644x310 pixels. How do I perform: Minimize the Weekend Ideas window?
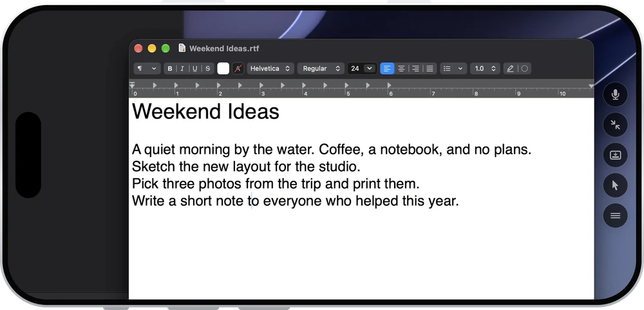(152, 48)
